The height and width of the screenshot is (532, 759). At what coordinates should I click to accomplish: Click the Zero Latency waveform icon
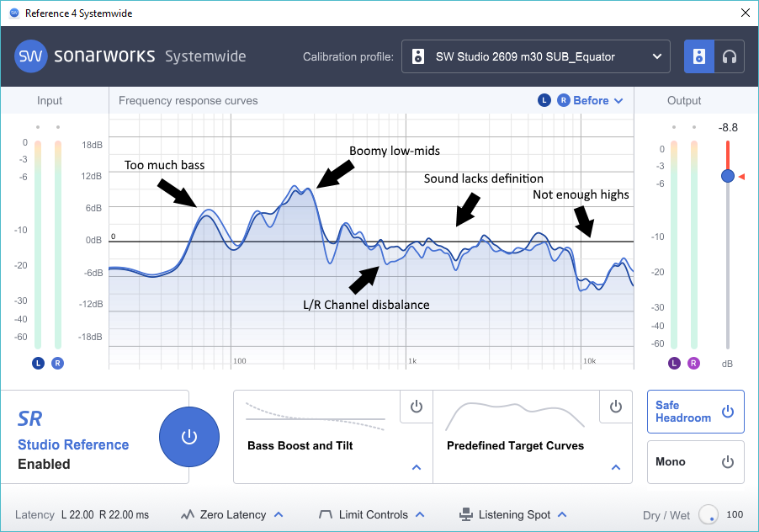pyautogui.click(x=188, y=514)
